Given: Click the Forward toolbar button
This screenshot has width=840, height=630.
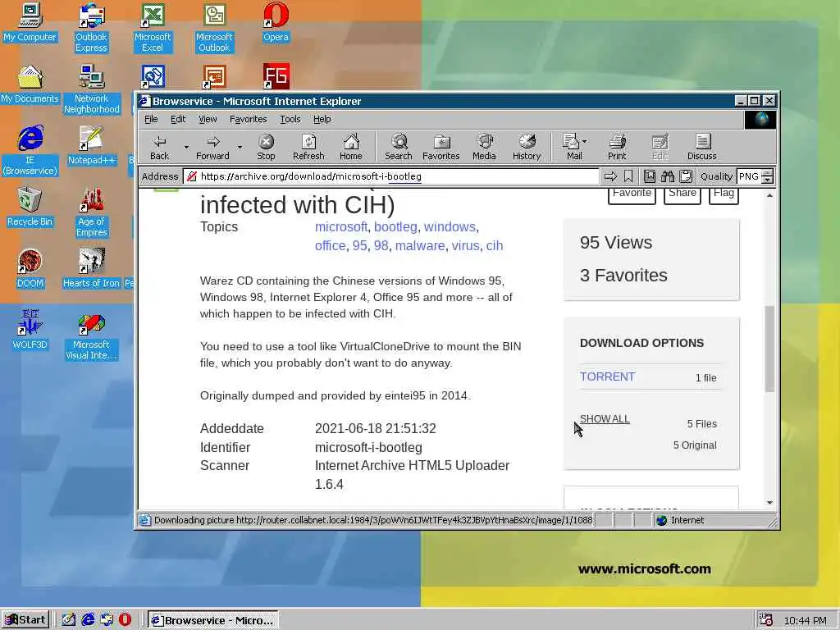Looking at the screenshot, I should pyautogui.click(x=212, y=148).
